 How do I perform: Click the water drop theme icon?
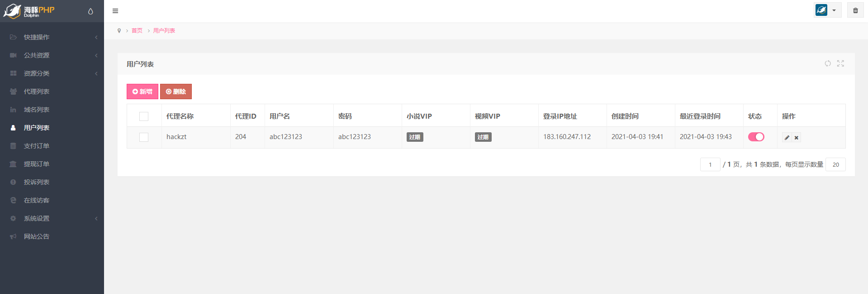90,11
